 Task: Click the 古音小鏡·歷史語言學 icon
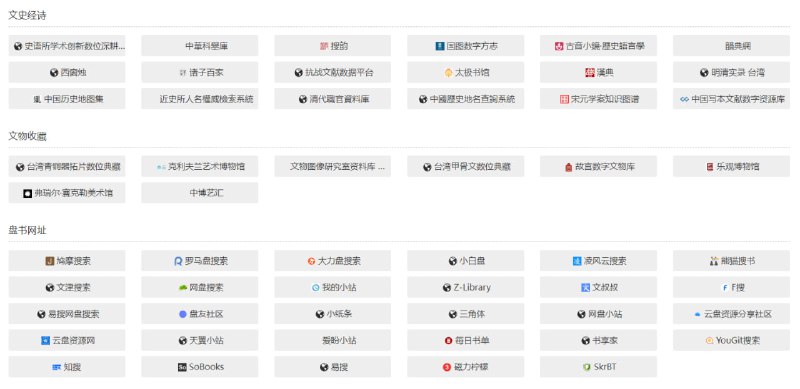[559, 46]
